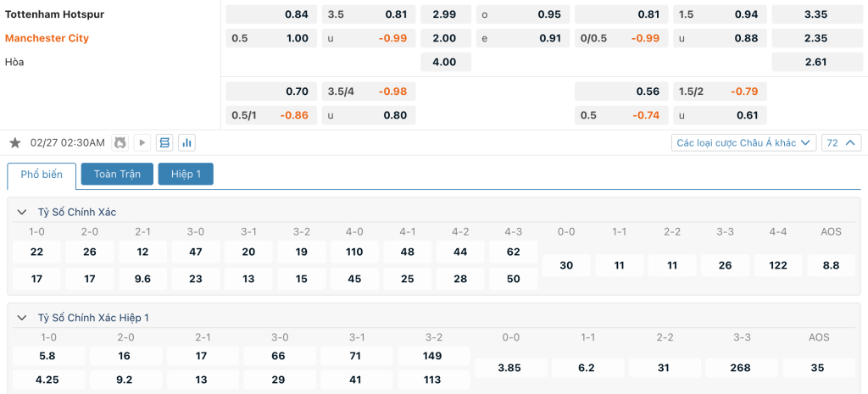Image resolution: width=868 pixels, height=394 pixels.
Task: Pick the first-half 0.5 handicap at -0.74
Action: click(621, 115)
